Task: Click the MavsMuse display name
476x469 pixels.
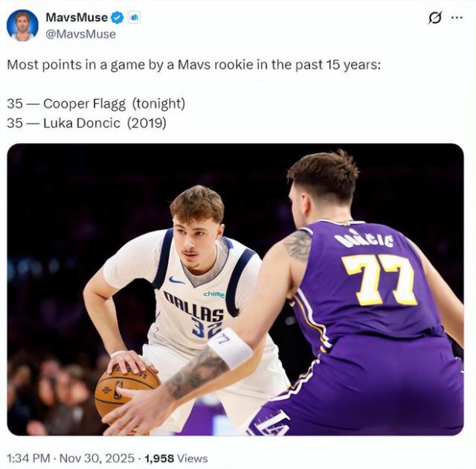Action: click(x=77, y=18)
